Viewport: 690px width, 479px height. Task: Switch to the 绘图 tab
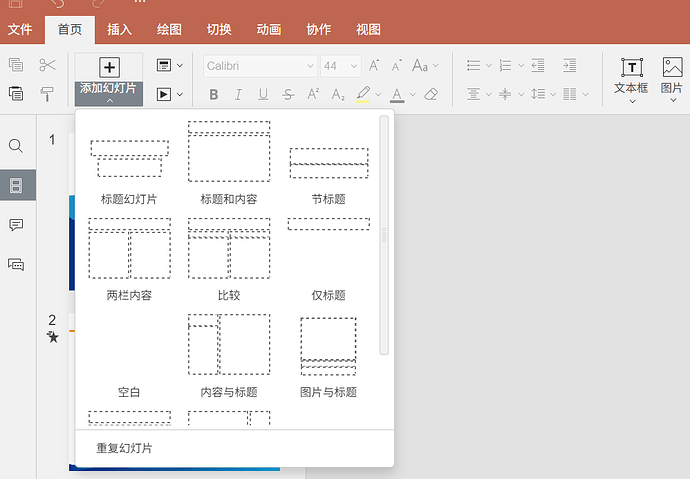tap(169, 29)
